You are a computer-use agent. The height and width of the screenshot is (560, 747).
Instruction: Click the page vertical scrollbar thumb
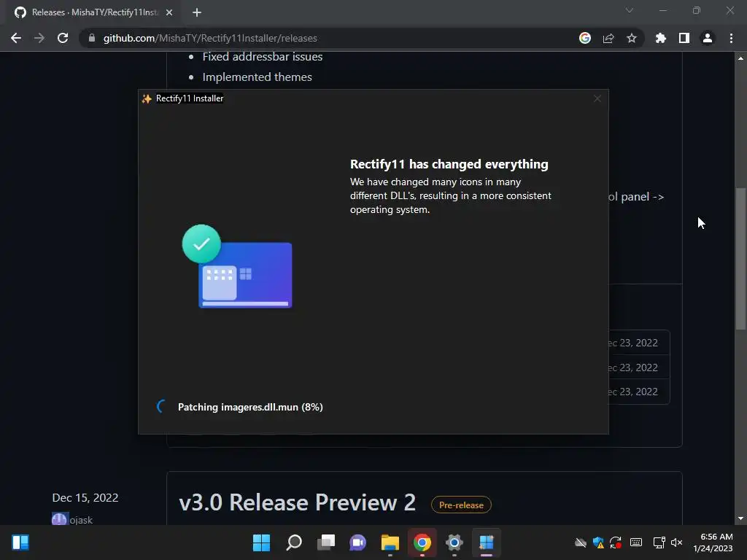(x=740, y=259)
